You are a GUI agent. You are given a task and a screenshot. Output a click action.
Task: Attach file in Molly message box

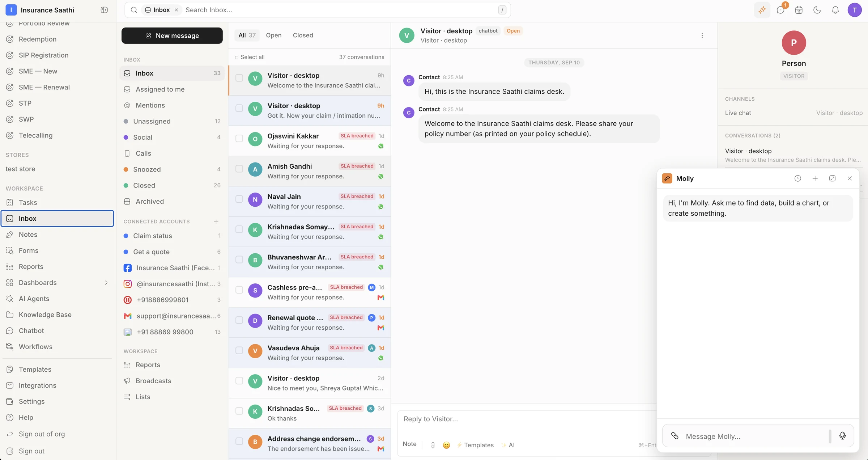[x=675, y=436]
